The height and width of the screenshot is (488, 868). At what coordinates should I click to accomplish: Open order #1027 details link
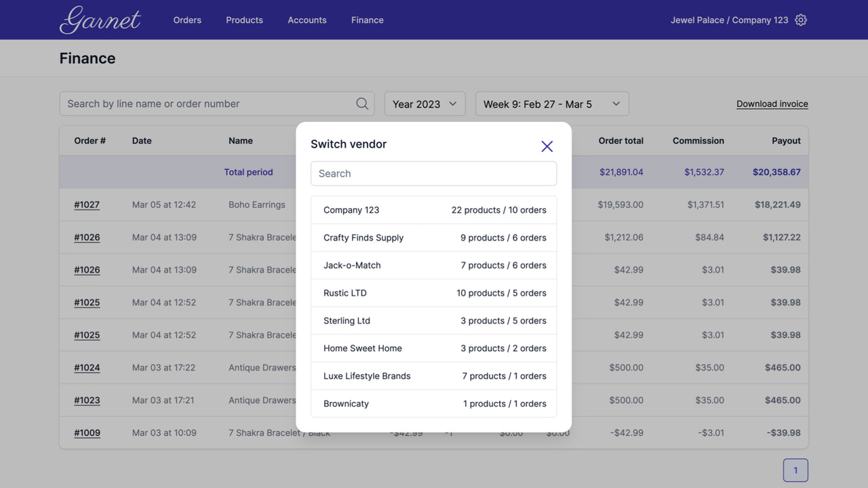pyautogui.click(x=87, y=204)
